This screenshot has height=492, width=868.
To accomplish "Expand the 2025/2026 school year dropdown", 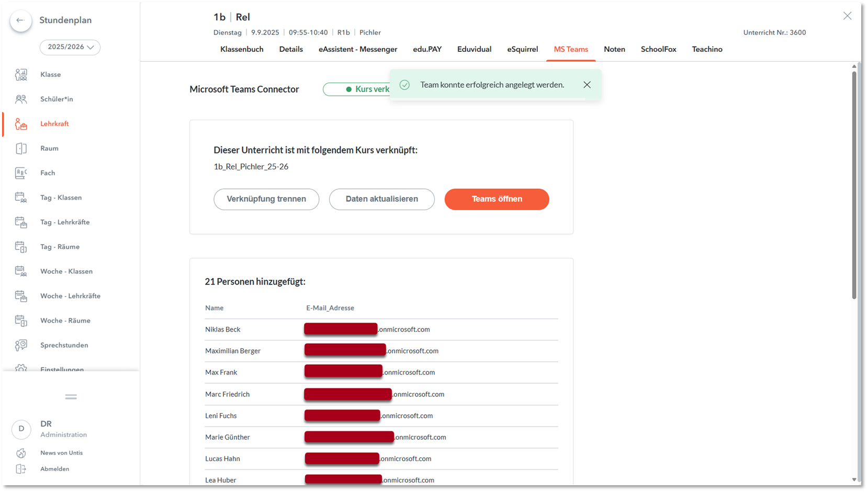I will [70, 47].
